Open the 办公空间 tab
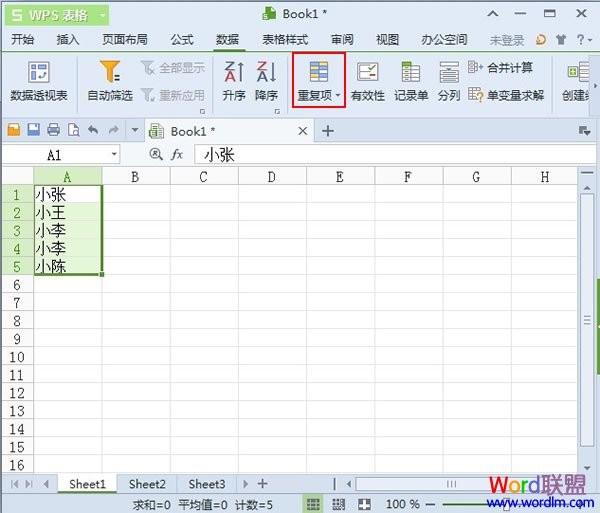The image size is (600, 513). pos(444,39)
